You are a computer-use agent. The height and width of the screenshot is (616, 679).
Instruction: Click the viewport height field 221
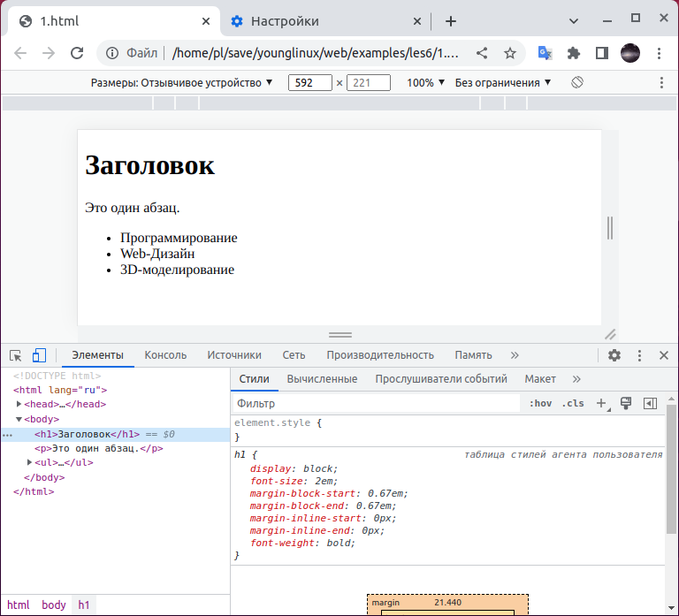click(x=369, y=83)
